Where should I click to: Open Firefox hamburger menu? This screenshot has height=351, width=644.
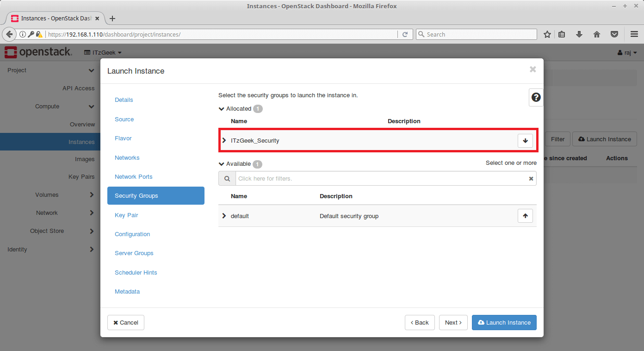click(634, 34)
